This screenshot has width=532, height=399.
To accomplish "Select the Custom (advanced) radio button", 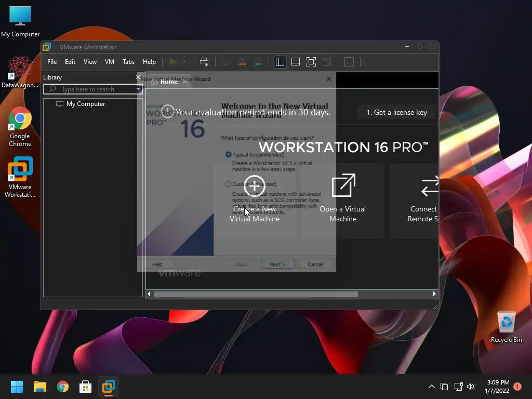I will pyautogui.click(x=229, y=184).
